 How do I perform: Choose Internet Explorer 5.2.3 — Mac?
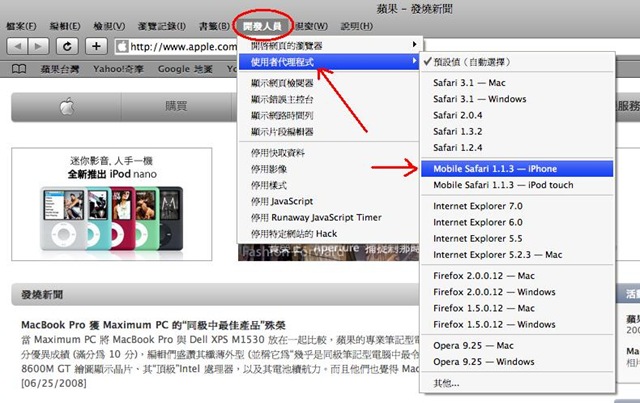click(x=517, y=255)
